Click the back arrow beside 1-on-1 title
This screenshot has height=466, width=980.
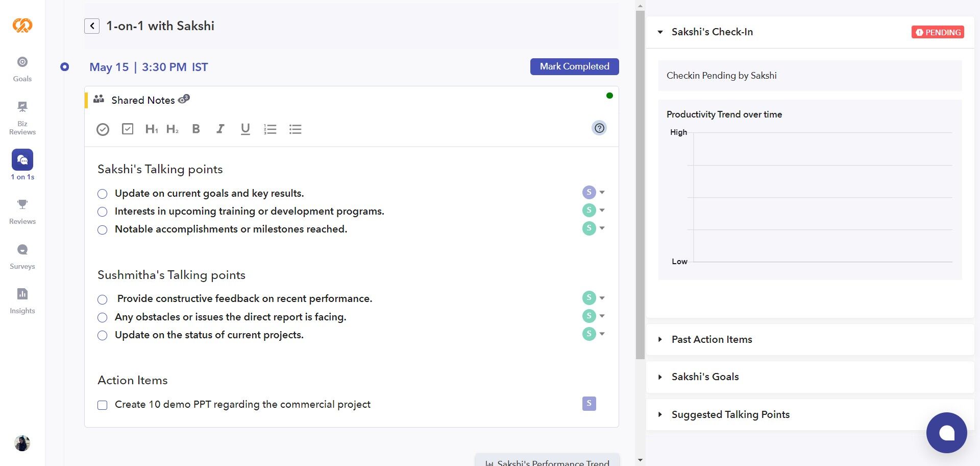click(92, 26)
